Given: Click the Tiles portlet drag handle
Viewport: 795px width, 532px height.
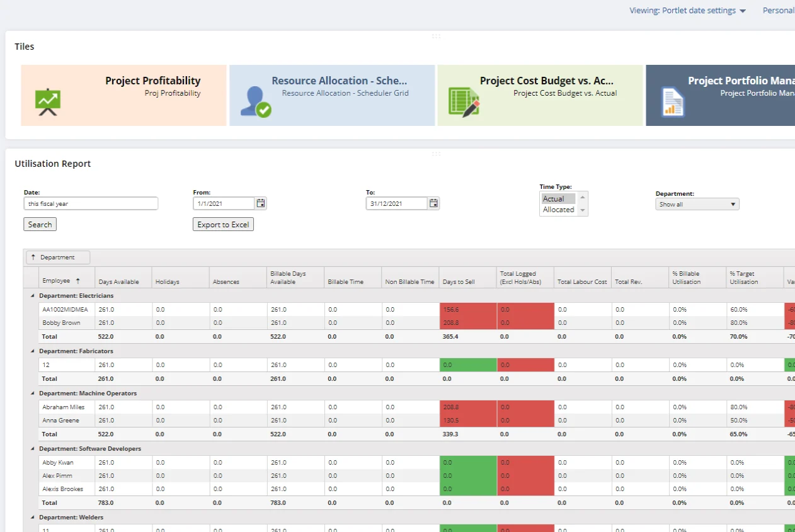Looking at the screenshot, I should click(436, 36).
